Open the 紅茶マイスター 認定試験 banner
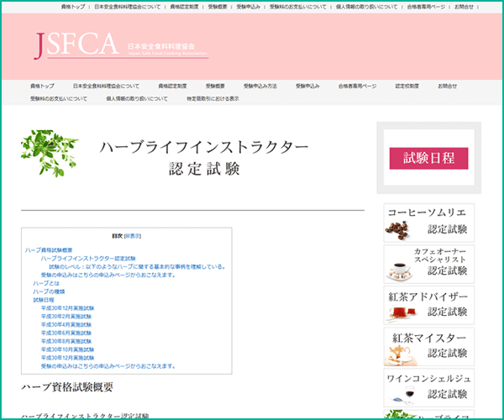Screen dimensions: 504x420 point(428,347)
